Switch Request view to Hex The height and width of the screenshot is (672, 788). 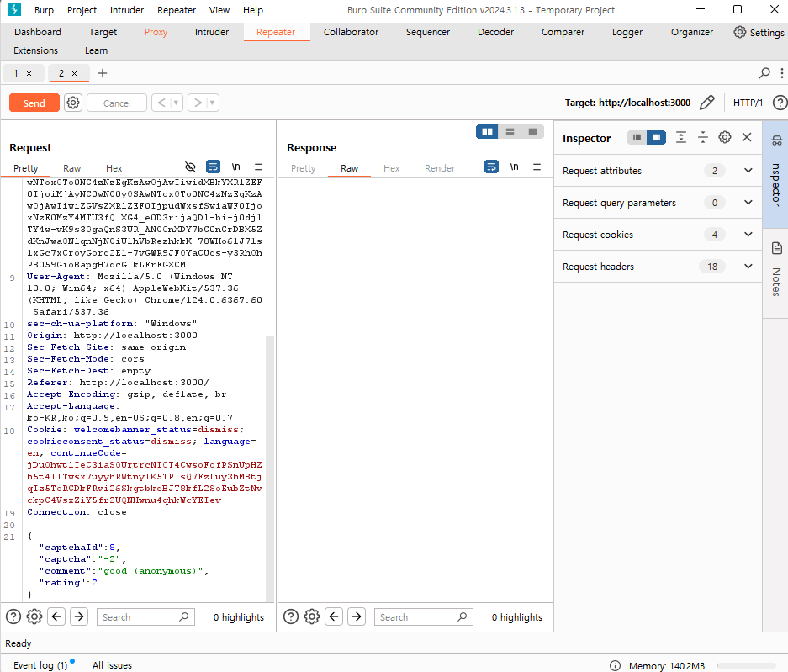(114, 168)
